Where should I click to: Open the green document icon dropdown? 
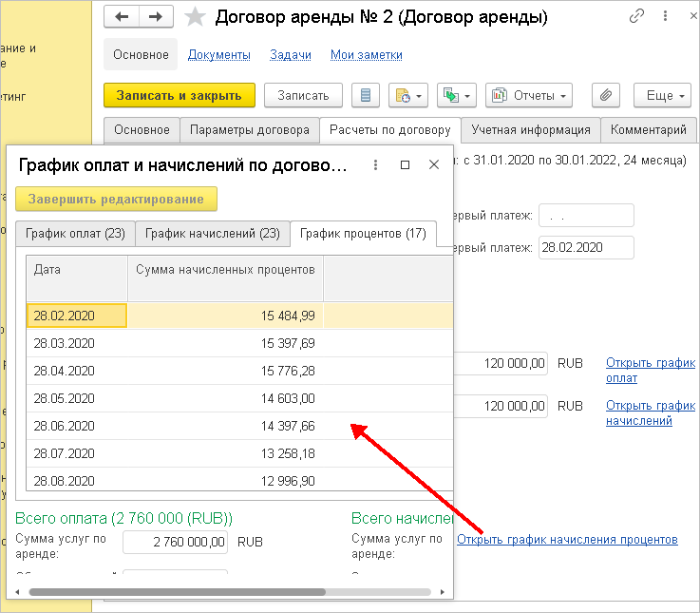tap(457, 95)
